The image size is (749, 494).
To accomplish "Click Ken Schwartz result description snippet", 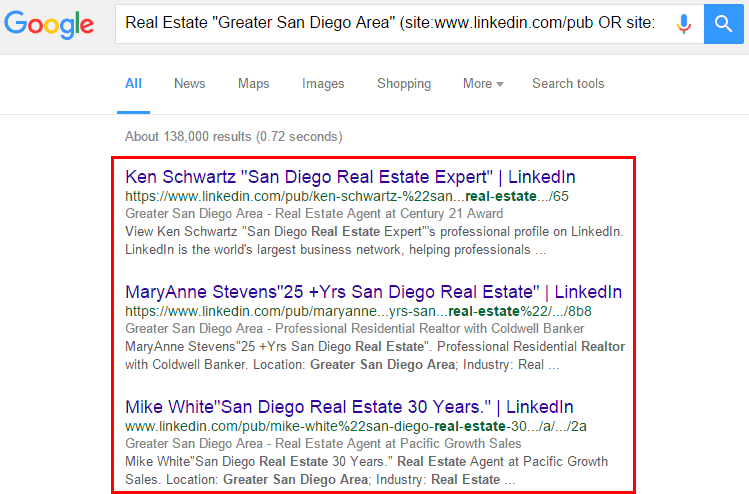I will pyautogui.click(x=374, y=241).
